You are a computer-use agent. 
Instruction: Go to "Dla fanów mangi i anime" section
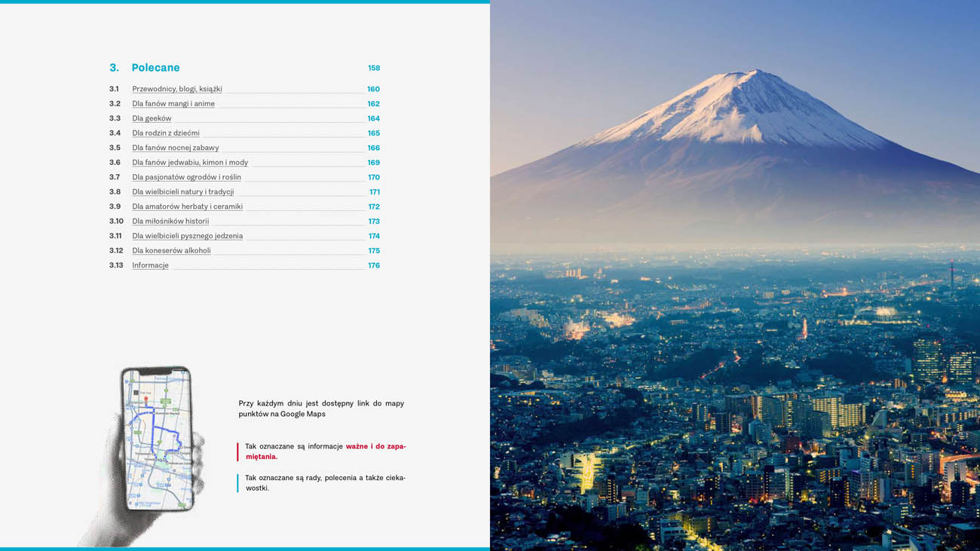coord(173,104)
